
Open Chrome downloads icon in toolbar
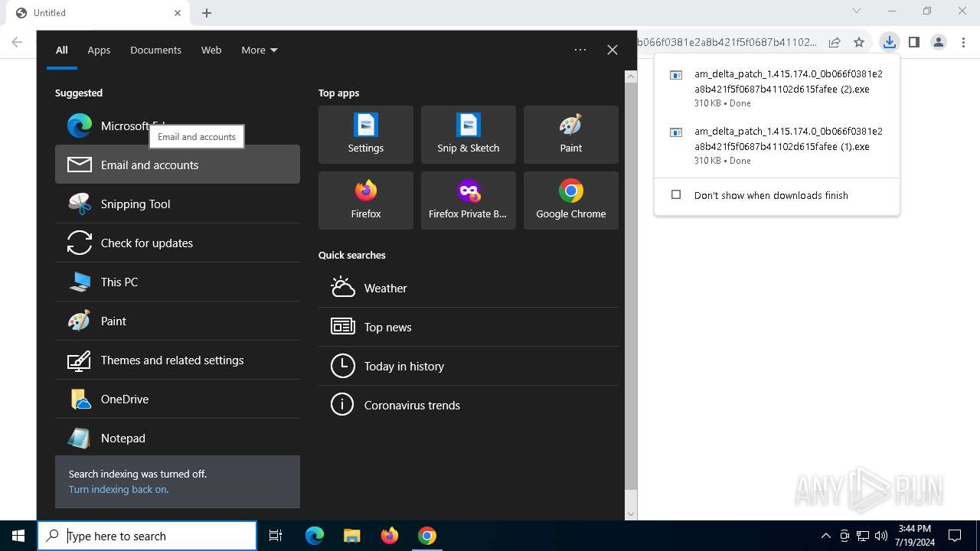click(x=889, y=42)
